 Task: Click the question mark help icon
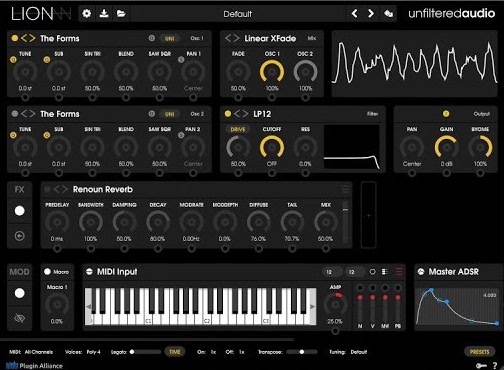click(x=495, y=366)
